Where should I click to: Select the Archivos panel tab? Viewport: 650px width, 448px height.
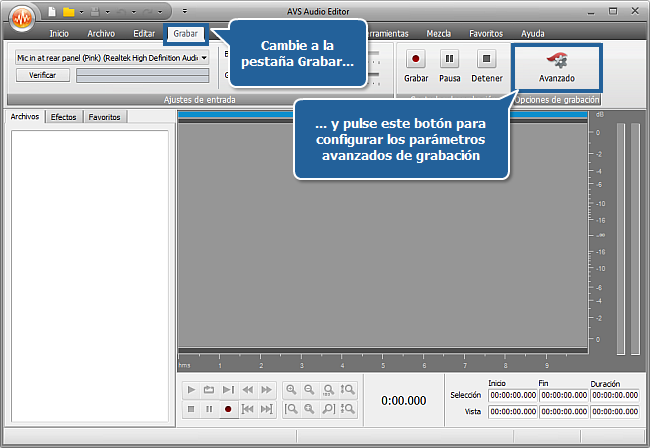tap(25, 116)
